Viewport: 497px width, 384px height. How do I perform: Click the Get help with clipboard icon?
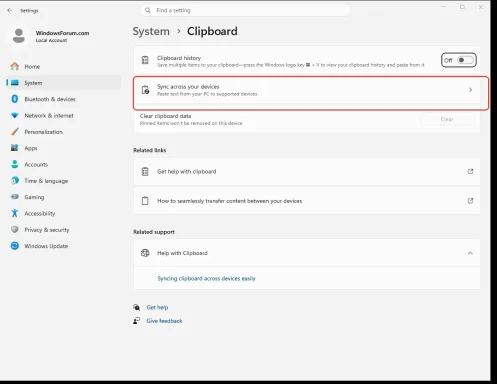(145, 171)
